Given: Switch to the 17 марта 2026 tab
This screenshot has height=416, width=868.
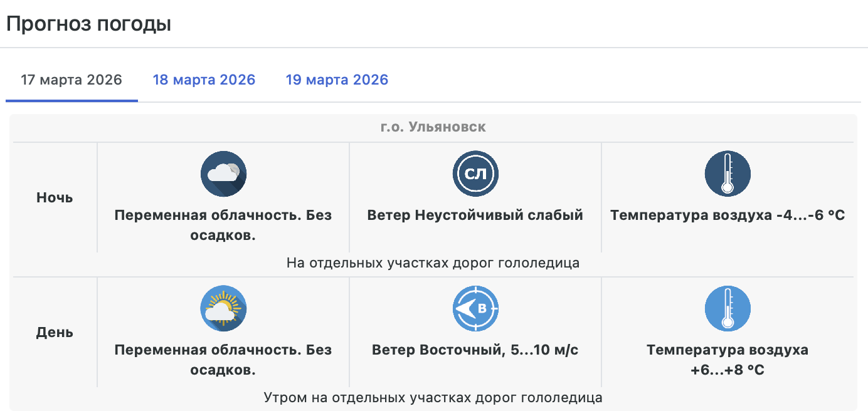Looking at the screenshot, I should [x=71, y=80].
